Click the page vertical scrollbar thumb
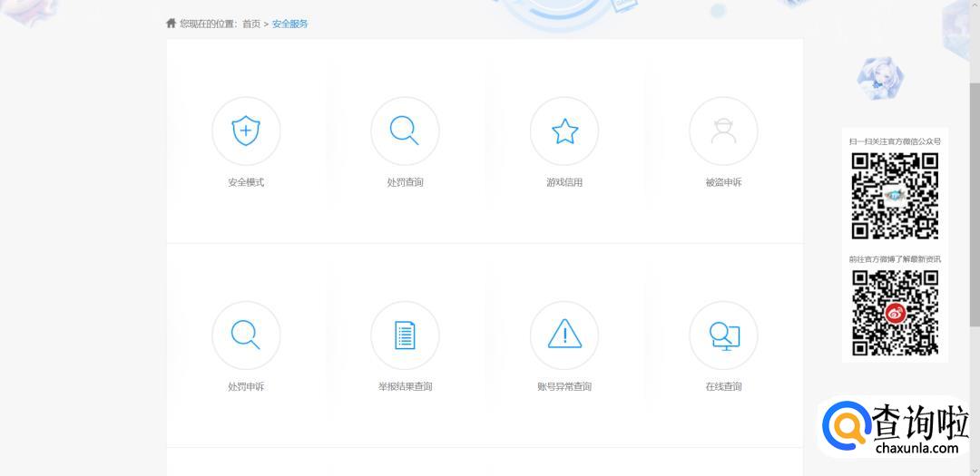980x476 pixels. click(x=975, y=203)
